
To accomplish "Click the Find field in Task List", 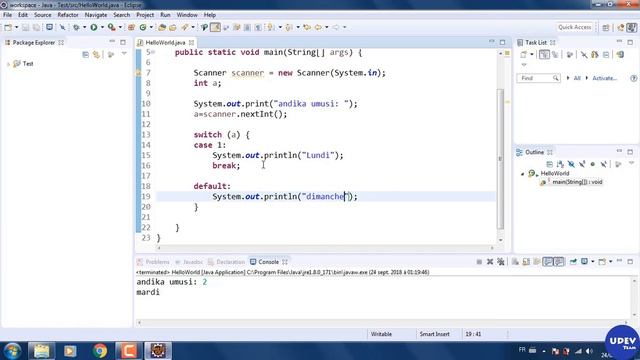I will pyautogui.click(x=538, y=78).
